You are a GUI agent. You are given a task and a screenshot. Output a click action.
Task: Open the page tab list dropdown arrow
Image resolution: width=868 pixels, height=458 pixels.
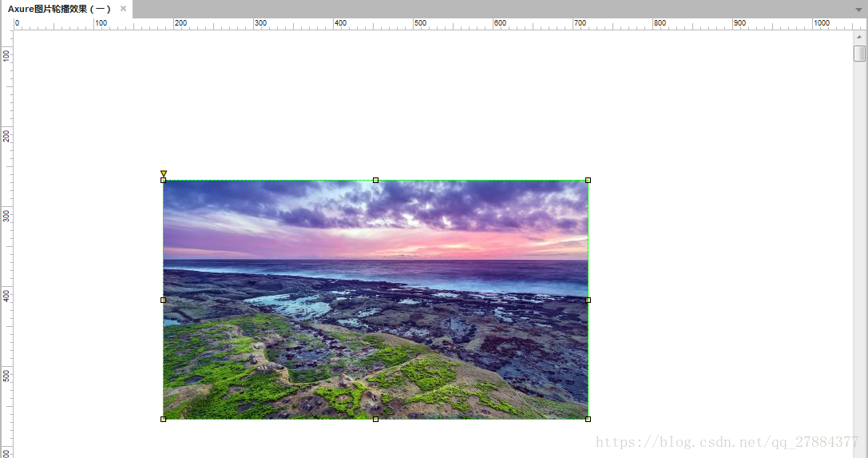tap(858, 10)
